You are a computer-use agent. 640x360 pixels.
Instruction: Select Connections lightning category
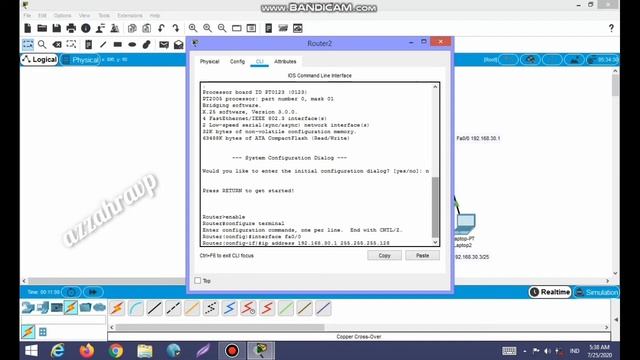71,307
